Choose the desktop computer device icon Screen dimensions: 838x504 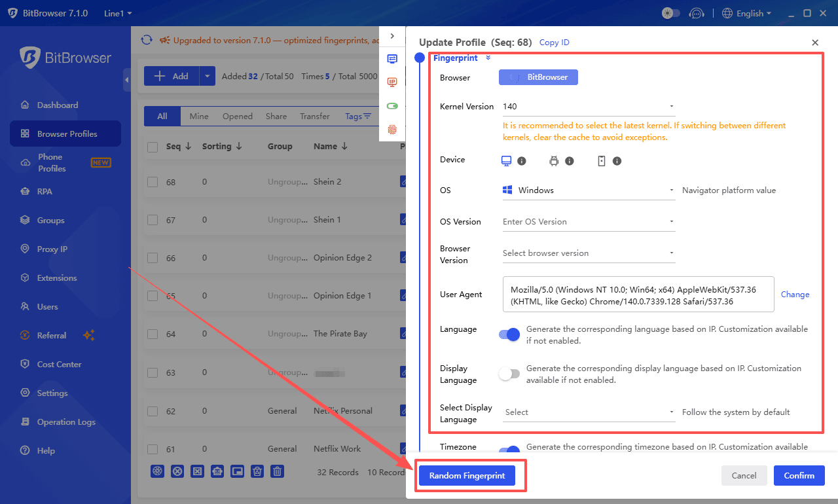506,160
